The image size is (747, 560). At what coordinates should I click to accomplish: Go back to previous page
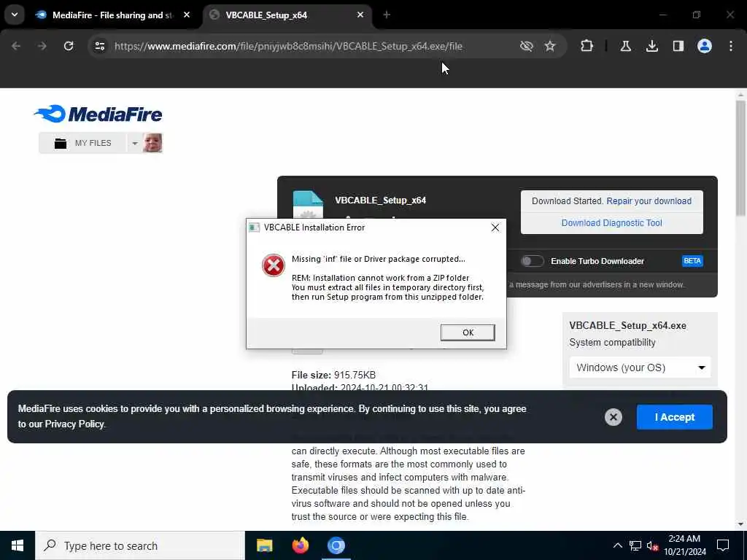point(16,46)
